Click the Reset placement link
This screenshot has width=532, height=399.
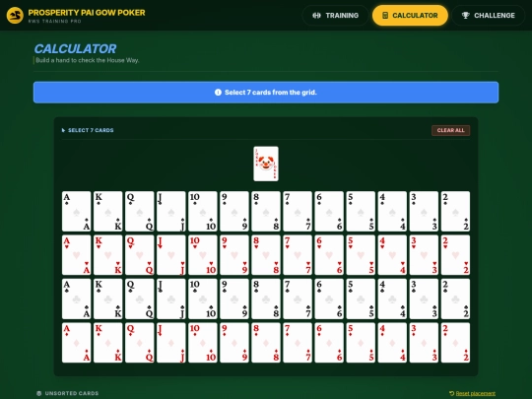tap(472, 393)
